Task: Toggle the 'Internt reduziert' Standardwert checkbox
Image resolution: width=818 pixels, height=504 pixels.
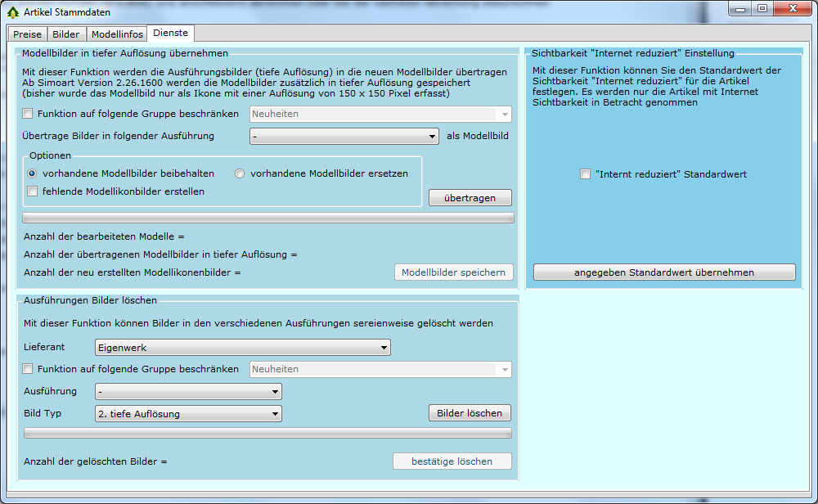Action: pyautogui.click(x=585, y=174)
